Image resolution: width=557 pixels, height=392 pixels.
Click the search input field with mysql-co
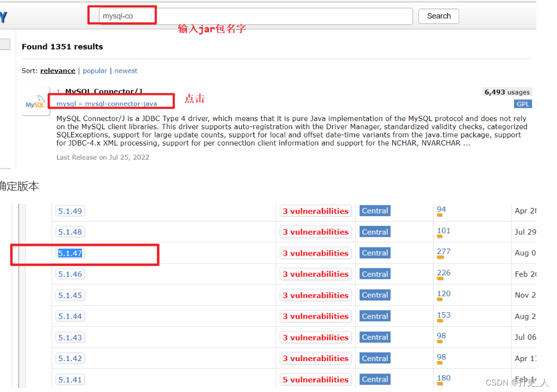click(x=255, y=16)
